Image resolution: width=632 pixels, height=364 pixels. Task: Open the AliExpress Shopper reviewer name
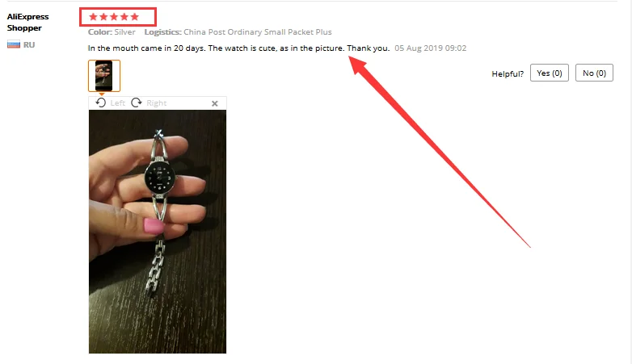(27, 22)
